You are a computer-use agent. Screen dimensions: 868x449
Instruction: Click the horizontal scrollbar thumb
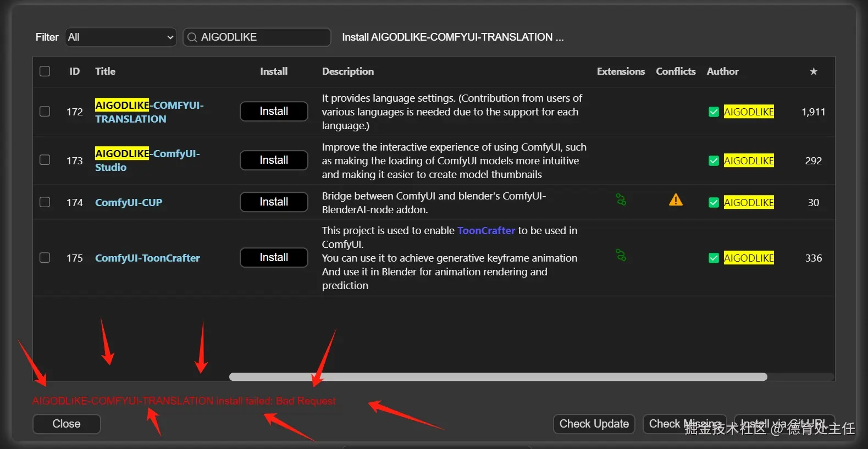pyautogui.click(x=498, y=377)
